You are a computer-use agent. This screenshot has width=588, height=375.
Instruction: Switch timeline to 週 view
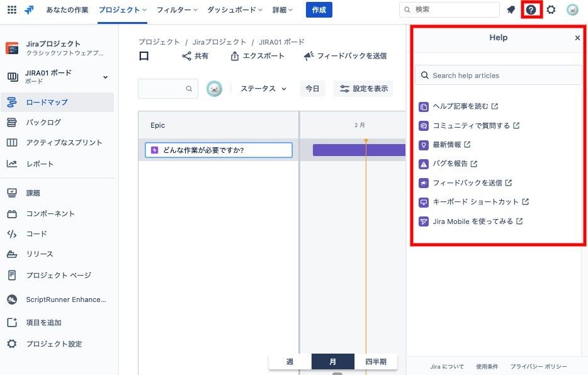290,362
